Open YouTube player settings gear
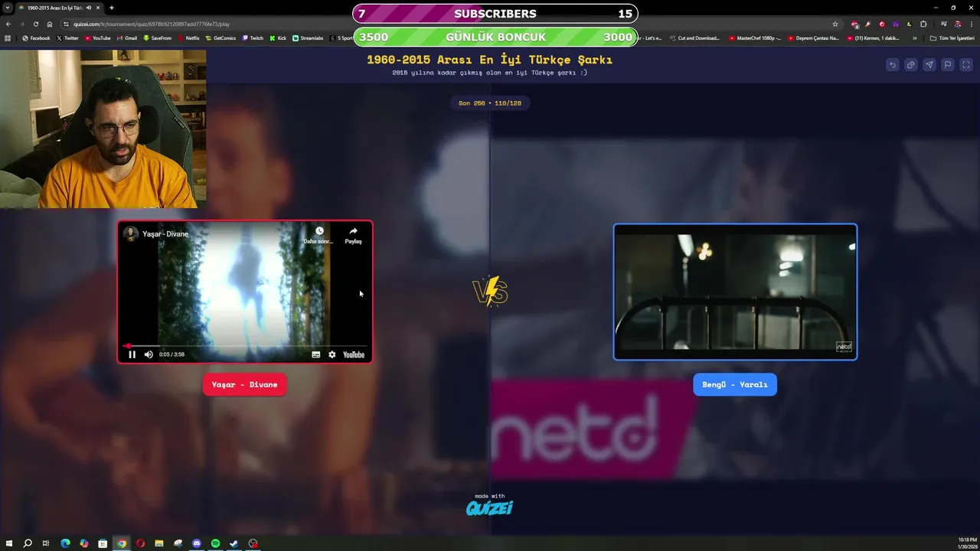Screen dimensions: 980x551 332,354
